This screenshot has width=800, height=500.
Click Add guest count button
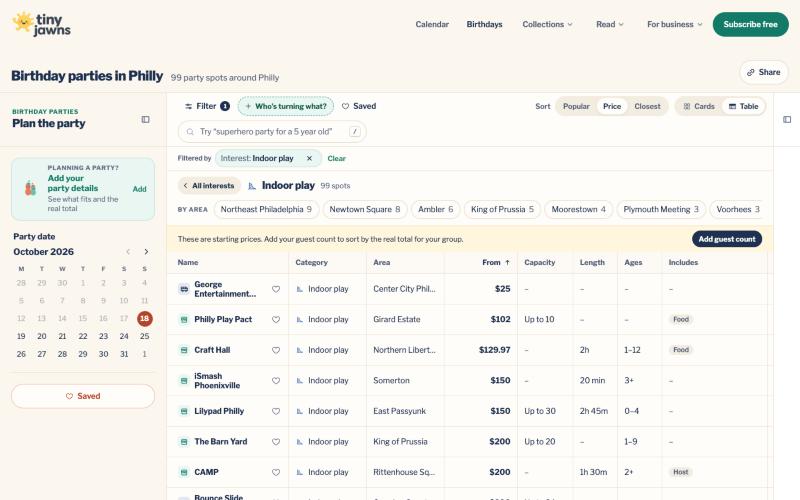pos(727,239)
